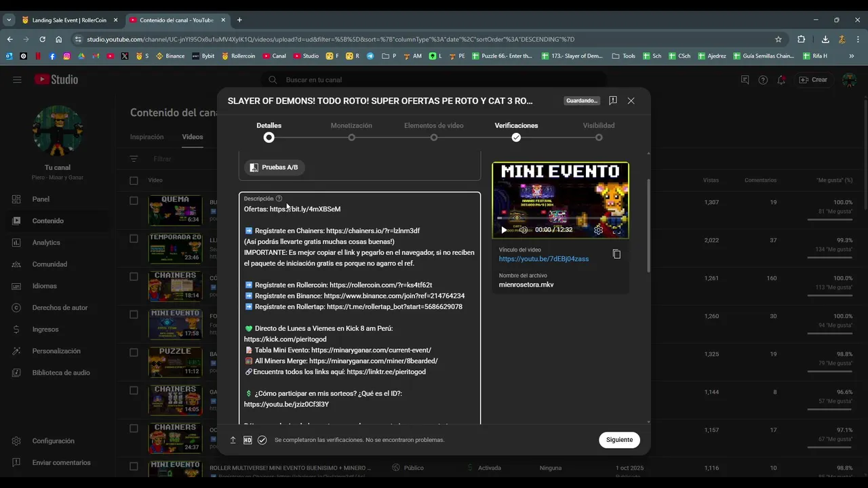Screen dimensions: 868x488
Task: Close the video details dialog
Action: 631,100
